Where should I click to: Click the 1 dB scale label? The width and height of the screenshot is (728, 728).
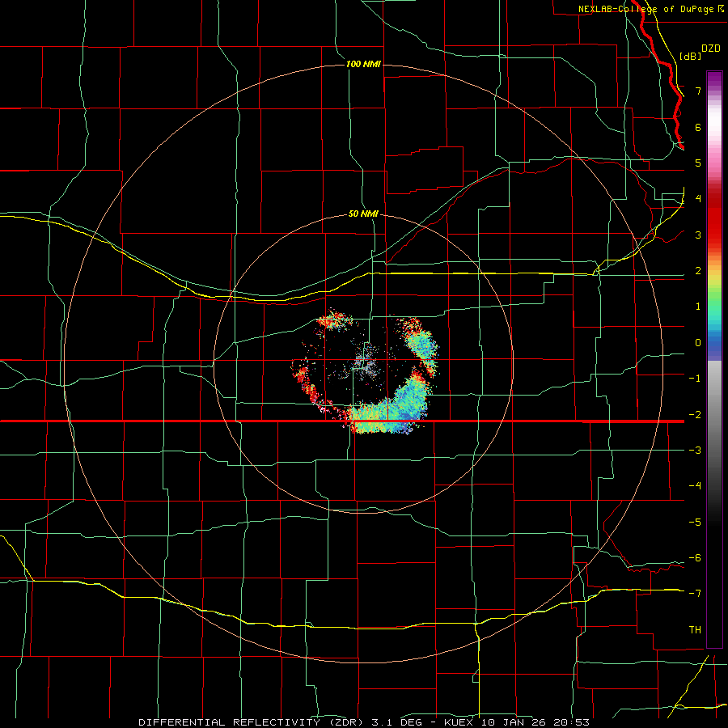(698, 307)
